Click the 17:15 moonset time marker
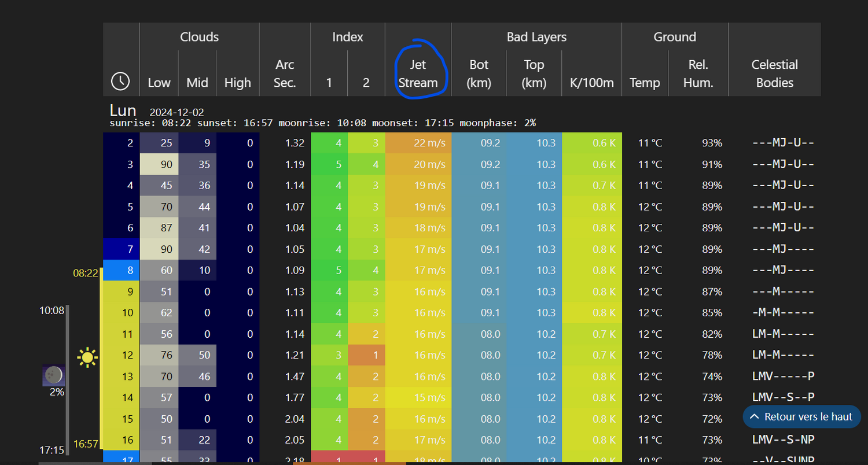Image resolution: width=868 pixels, height=465 pixels. click(x=52, y=449)
